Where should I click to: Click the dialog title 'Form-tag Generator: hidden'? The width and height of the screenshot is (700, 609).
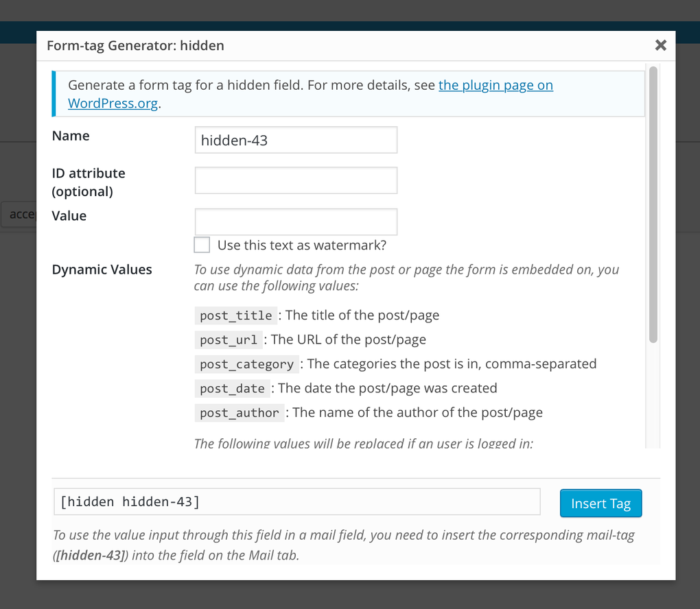135,45
